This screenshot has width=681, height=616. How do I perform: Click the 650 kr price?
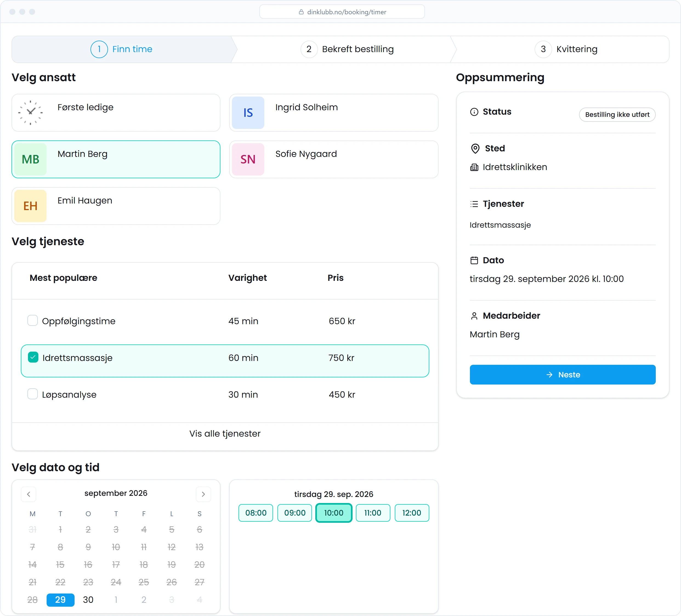[342, 321]
